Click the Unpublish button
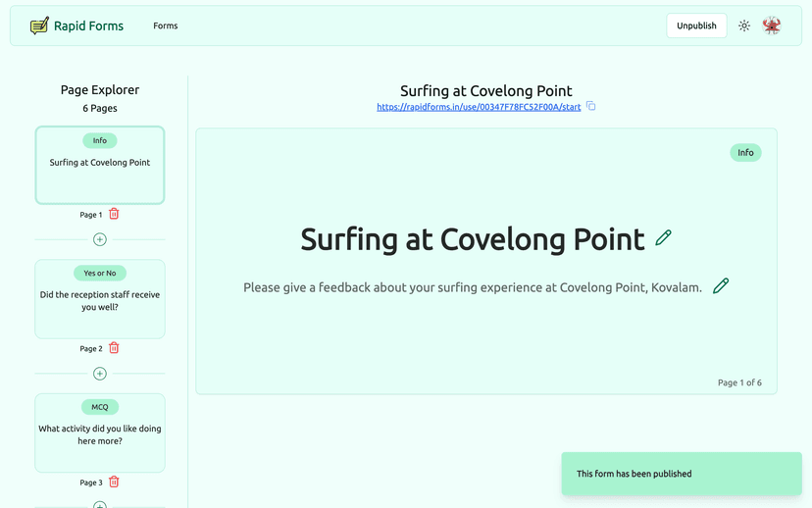812x508 pixels. pos(696,26)
